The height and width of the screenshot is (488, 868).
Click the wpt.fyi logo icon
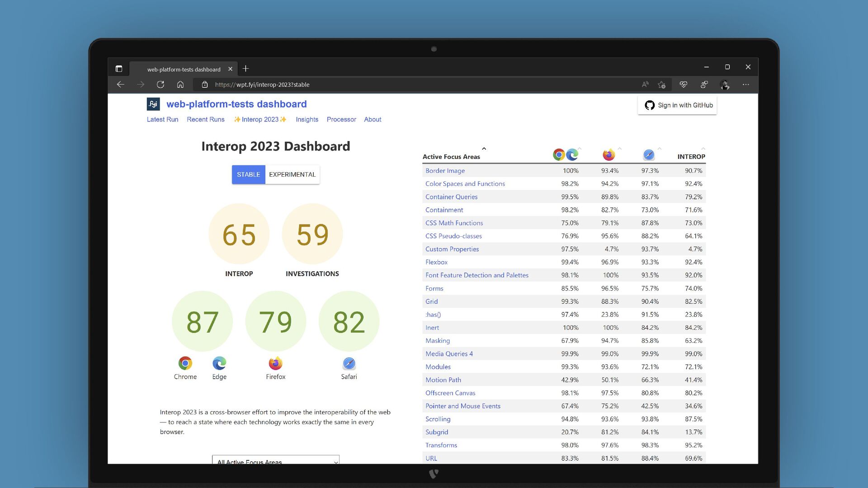153,104
